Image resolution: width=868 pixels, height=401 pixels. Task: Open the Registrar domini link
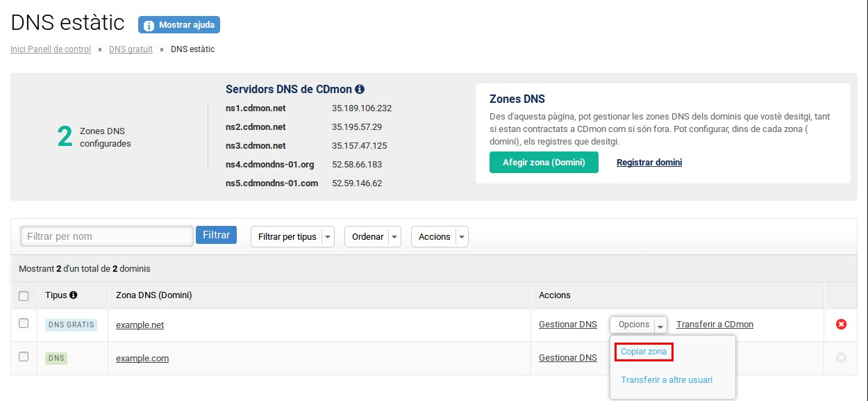pos(649,163)
